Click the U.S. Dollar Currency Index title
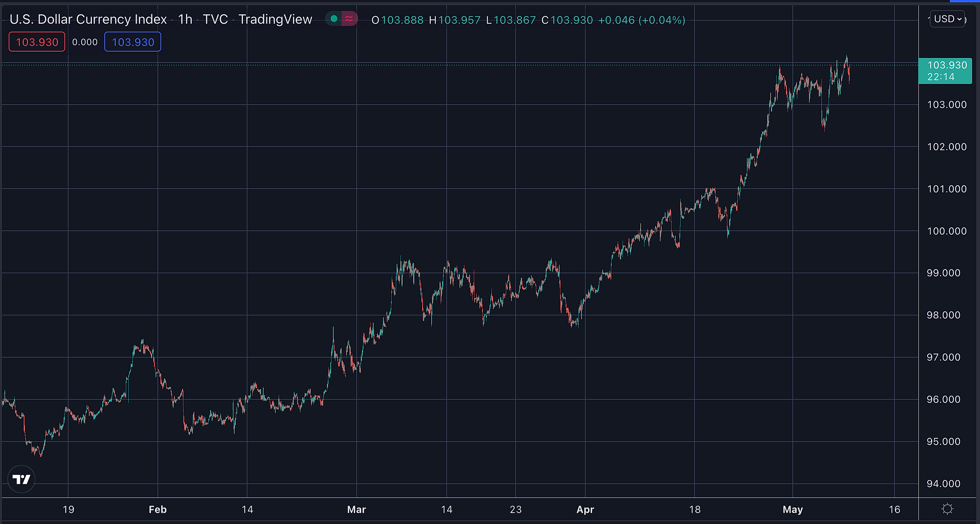The height and width of the screenshot is (524, 980). (x=88, y=20)
